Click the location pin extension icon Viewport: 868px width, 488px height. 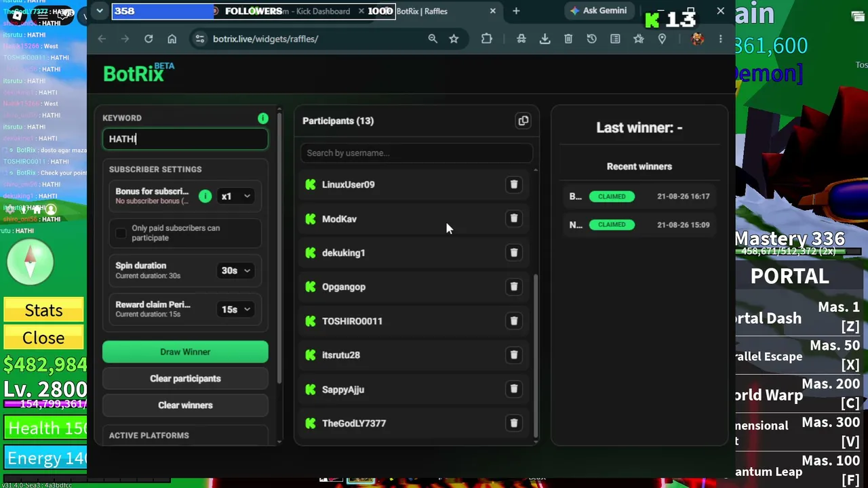pyautogui.click(x=662, y=39)
